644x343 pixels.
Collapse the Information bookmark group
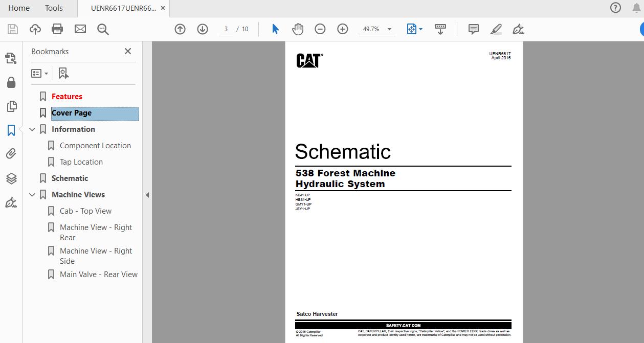[x=32, y=129]
